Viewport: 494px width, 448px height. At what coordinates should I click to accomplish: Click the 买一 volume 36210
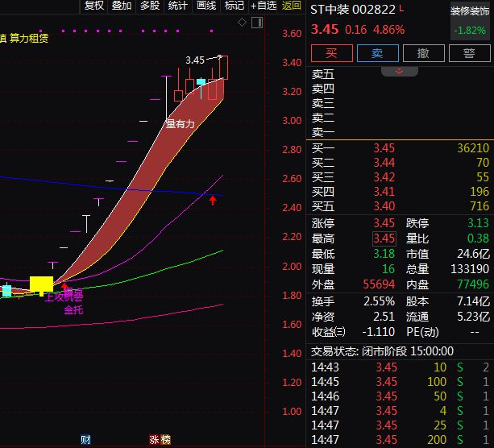point(473,148)
